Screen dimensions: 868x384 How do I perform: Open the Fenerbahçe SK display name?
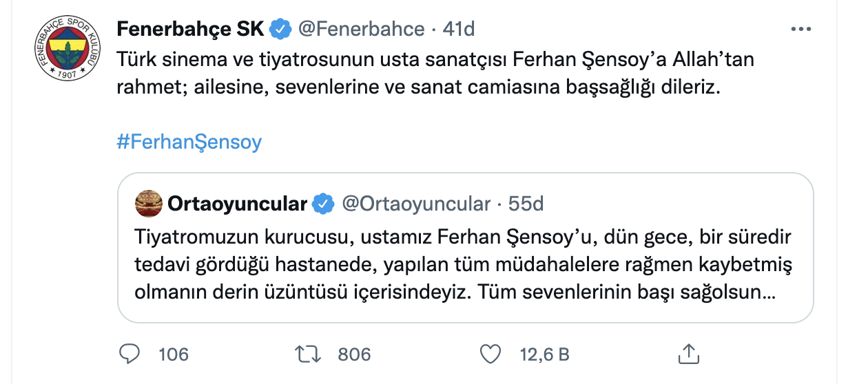point(190,29)
